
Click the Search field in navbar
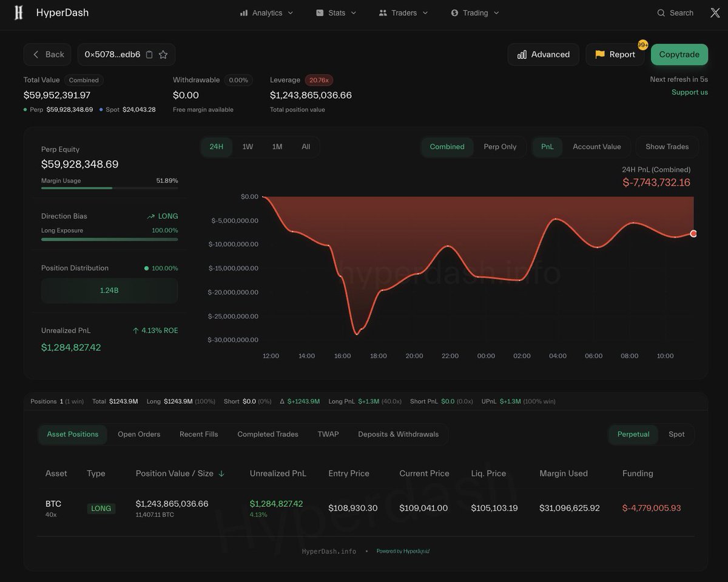tap(675, 13)
